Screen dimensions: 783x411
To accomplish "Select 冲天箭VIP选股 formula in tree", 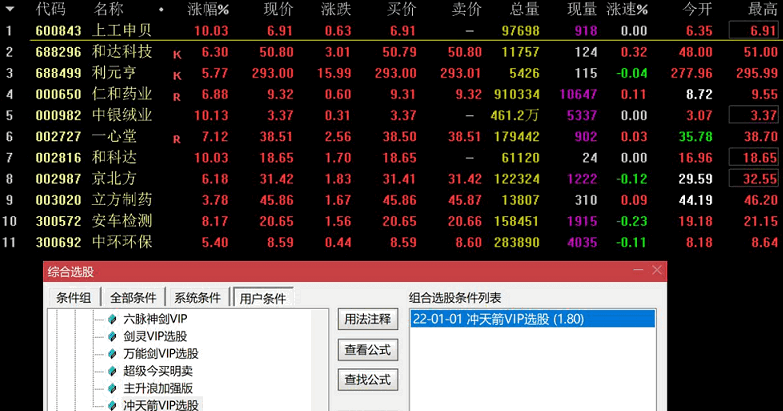I will [161, 405].
